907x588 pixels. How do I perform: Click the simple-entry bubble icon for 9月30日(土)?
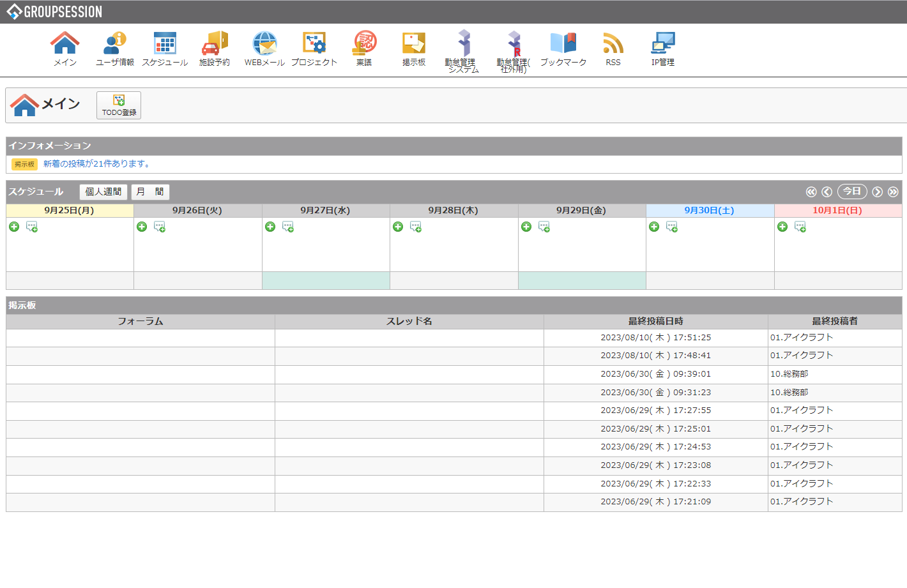point(672,227)
